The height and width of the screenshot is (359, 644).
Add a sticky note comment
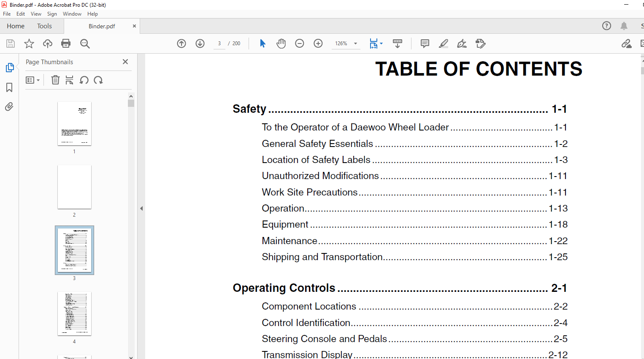pos(425,44)
